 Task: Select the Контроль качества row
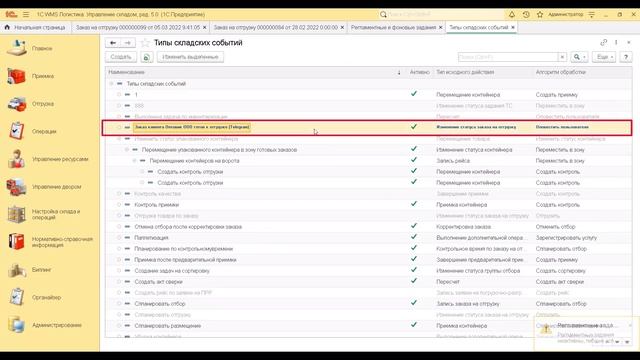click(368, 193)
